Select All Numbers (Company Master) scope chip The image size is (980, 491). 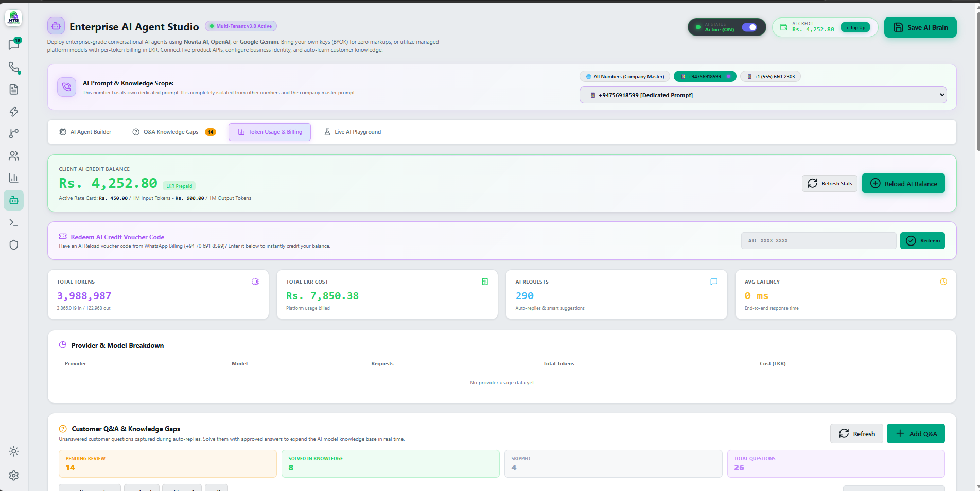[625, 77]
